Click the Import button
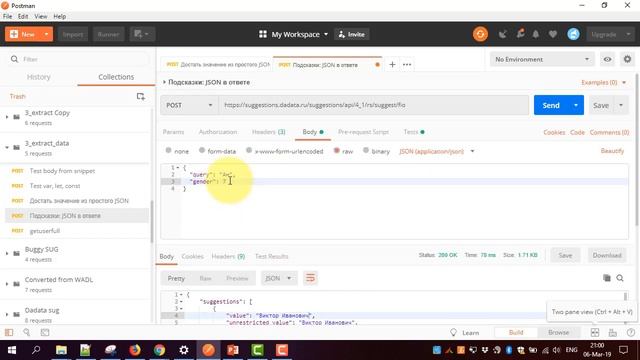640x360 pixels. tap(73, 34)
